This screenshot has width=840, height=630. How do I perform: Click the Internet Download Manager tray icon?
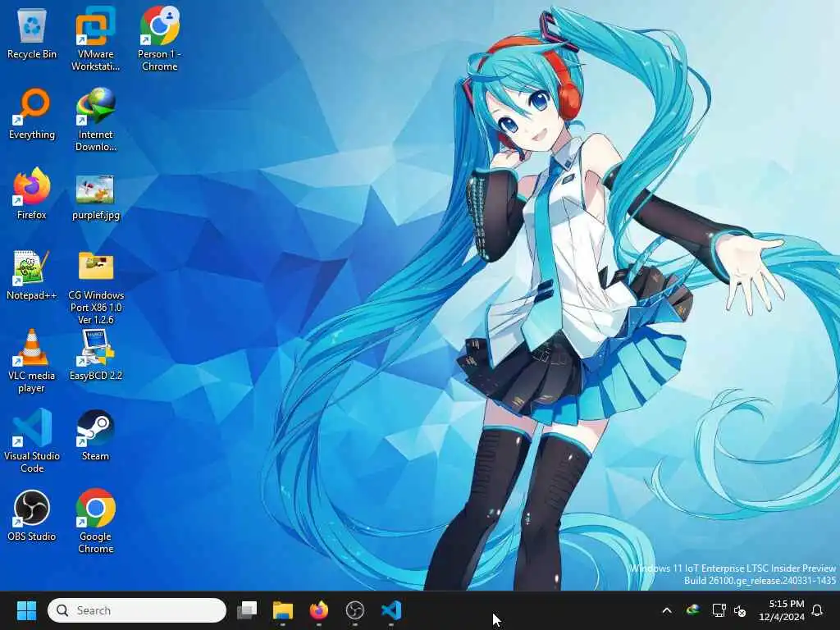pos(692,610)
